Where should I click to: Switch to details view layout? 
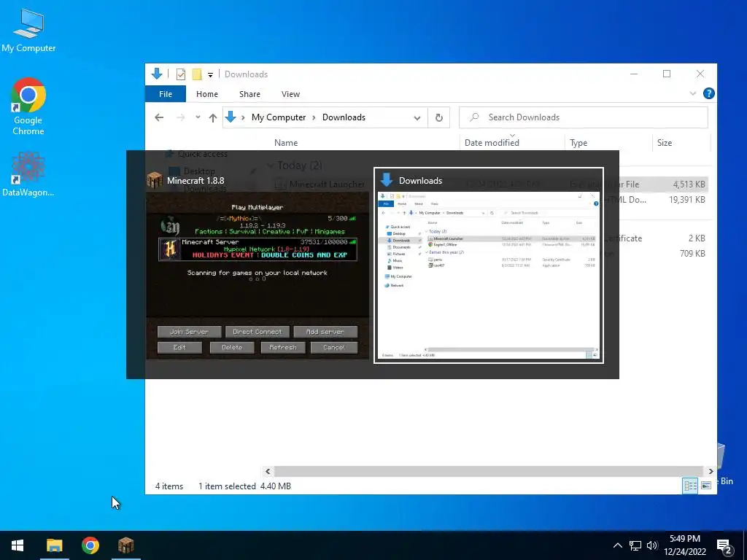coord(690,485)
